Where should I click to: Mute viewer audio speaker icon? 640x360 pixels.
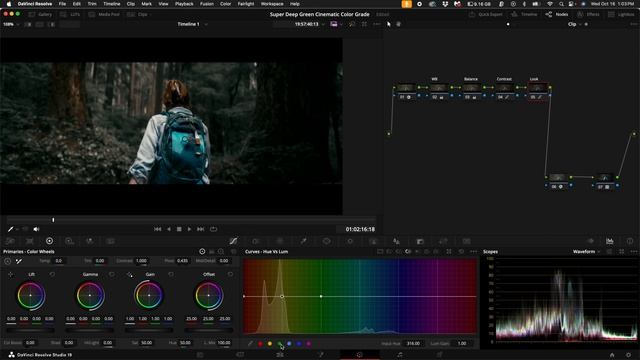point(36,229)
